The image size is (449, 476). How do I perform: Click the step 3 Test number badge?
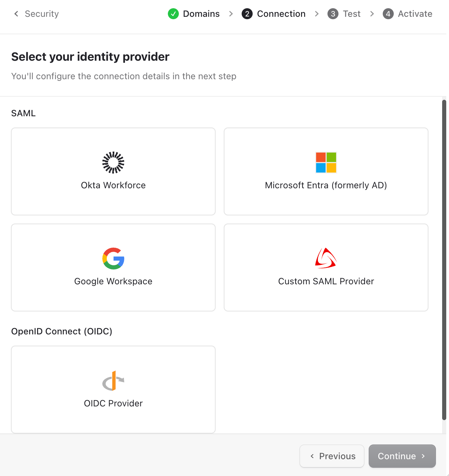click(333, 14)
